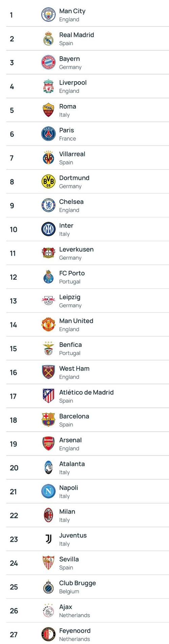Click the Liverpool club badge
The image size is (169, 644).
pyautogui.click(x=48, y=86)
